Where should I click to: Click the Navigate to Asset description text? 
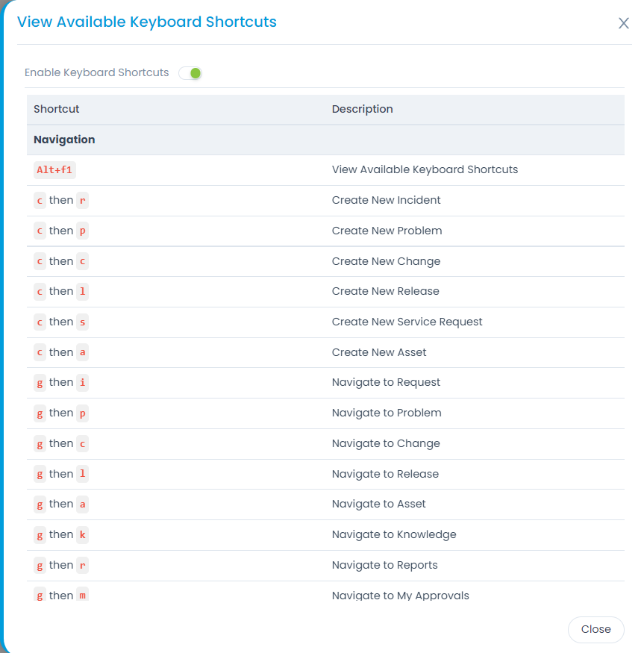378,504
